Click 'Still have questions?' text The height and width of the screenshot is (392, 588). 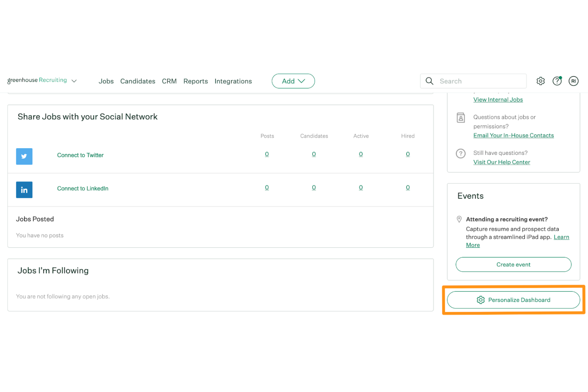tap(500, 153)
